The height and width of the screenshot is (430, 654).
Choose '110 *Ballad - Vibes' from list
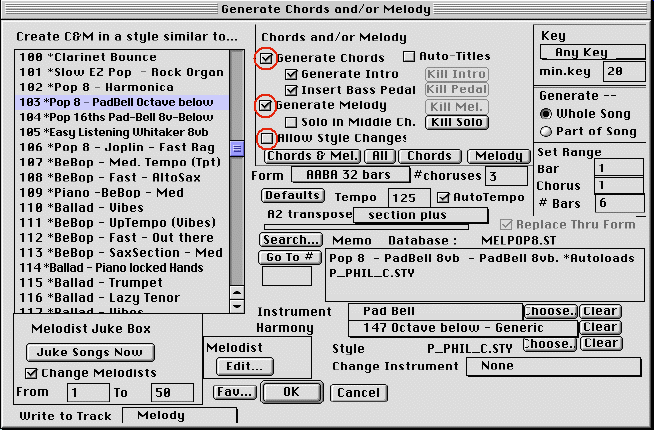click(x=119, y=207)
